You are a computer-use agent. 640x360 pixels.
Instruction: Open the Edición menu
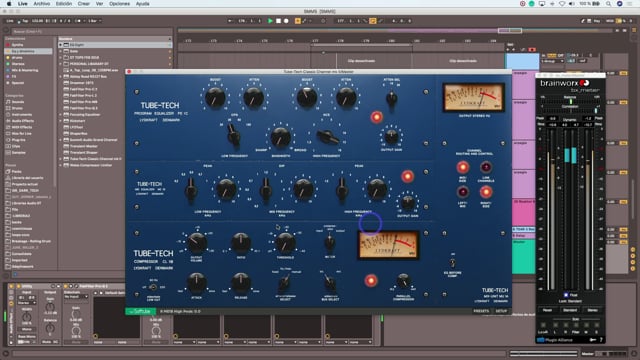(x=64, y=4)
